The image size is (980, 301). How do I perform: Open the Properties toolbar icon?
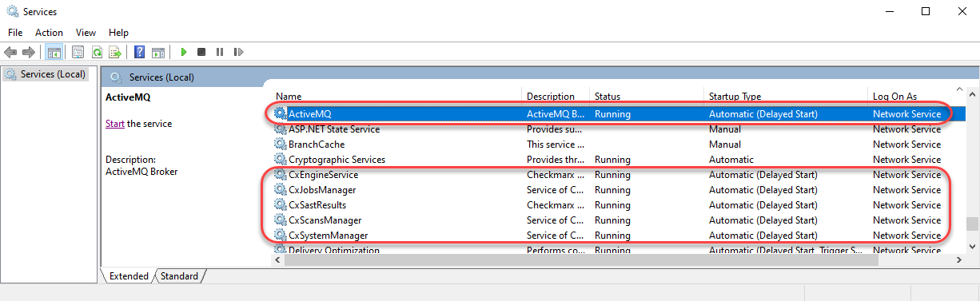(x=78, y=52)
